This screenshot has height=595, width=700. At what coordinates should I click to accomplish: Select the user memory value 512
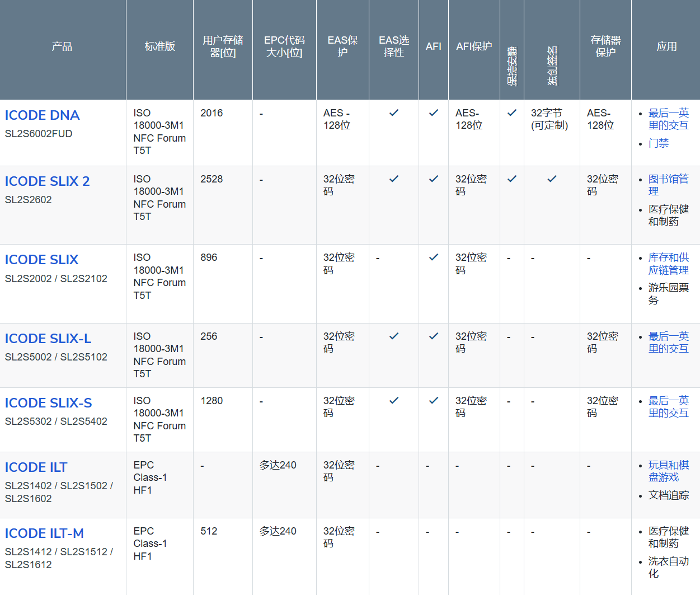(209, 531)
